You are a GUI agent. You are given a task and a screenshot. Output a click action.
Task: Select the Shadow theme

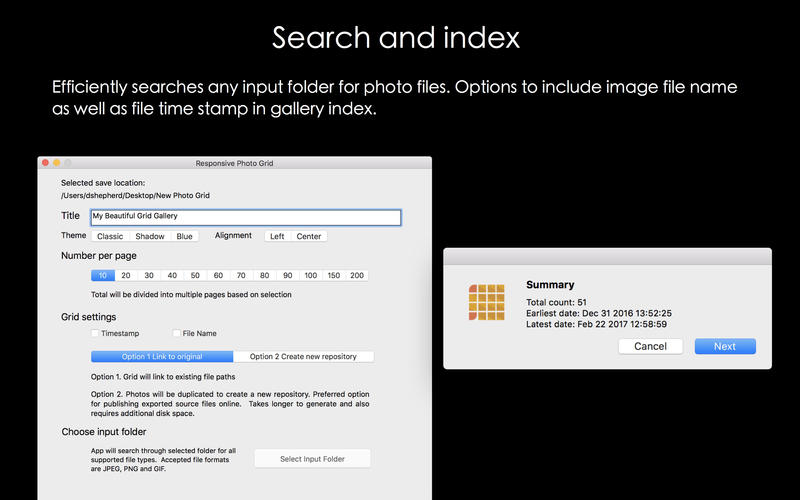tap(149, 236)
